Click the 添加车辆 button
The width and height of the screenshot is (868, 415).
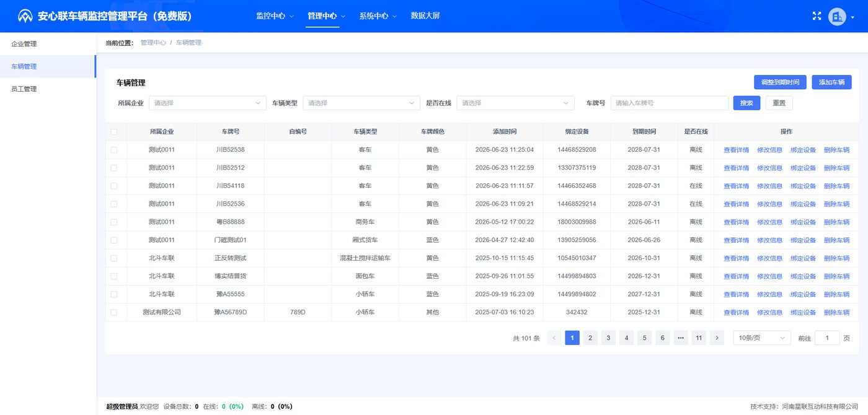click(x=831, y=82)
